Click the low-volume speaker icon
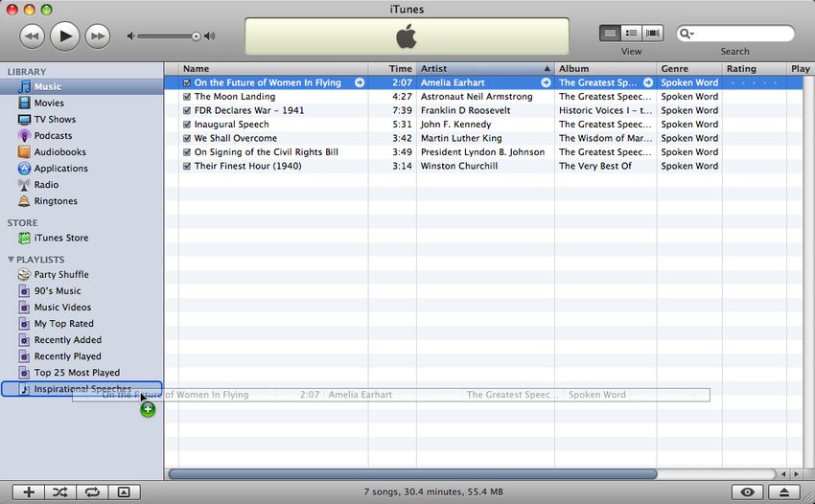 [x=131, y=35]
